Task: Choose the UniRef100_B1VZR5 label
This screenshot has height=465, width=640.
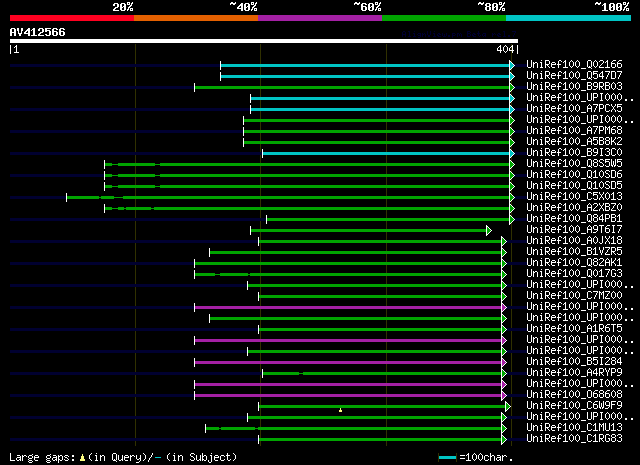Action: click(x=574, y=251)
